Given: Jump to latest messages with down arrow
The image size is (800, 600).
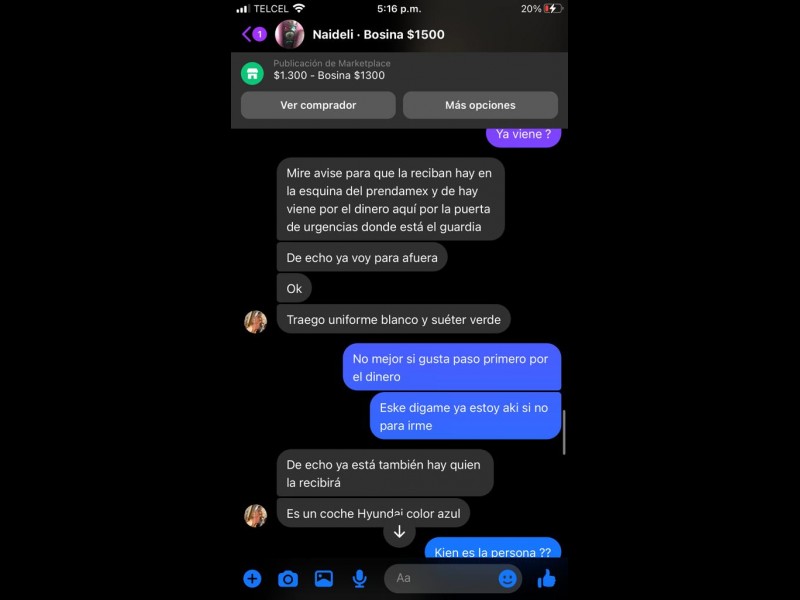Looking at the screenshot, I should 399,532.
